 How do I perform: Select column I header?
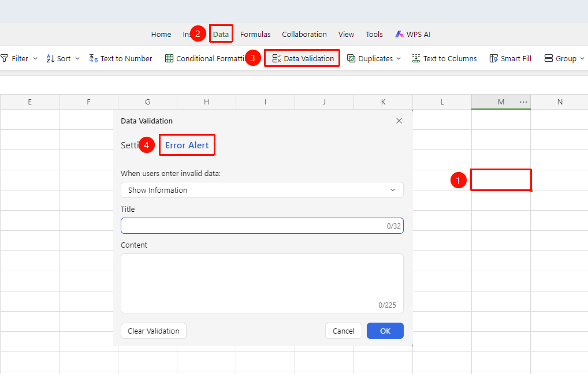point(265,102)
